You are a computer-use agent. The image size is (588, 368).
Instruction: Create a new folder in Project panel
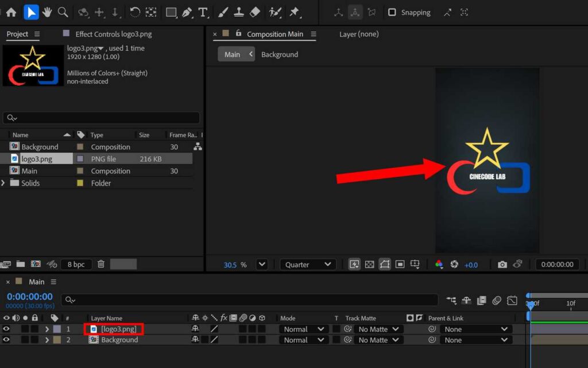(21, 264)
